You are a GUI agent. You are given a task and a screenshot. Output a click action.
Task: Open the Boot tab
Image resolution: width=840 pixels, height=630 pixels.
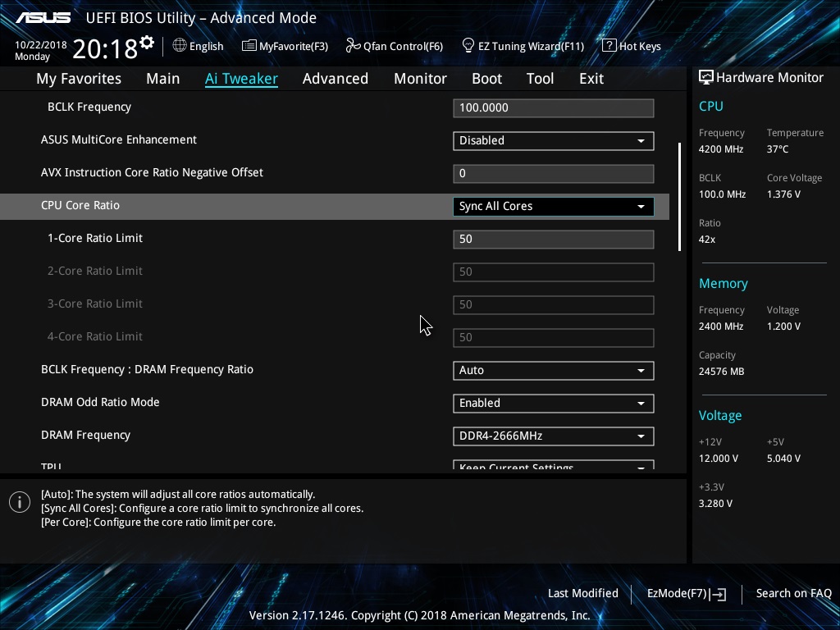point(487,79)
